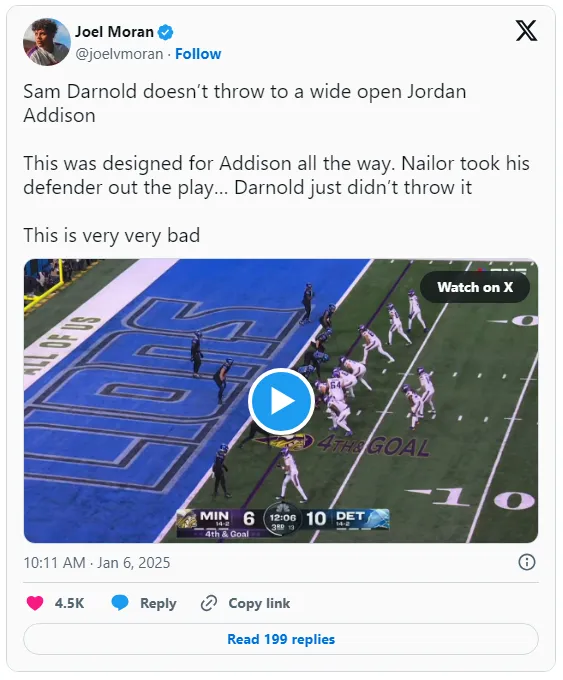Image resolution: width=563 pixels, height=680 pixels.
Task: Click the copy link chain icon
Action: [209, 603]
